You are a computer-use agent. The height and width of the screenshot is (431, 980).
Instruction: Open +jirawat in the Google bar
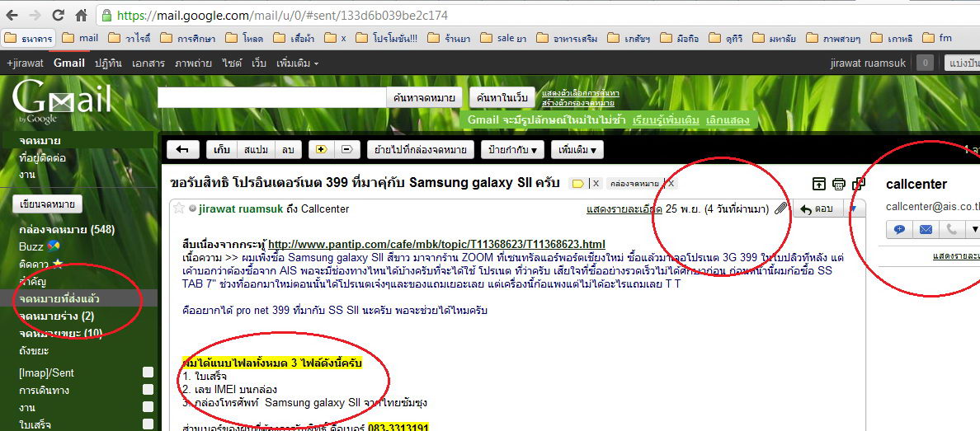(x=25, y=63)
